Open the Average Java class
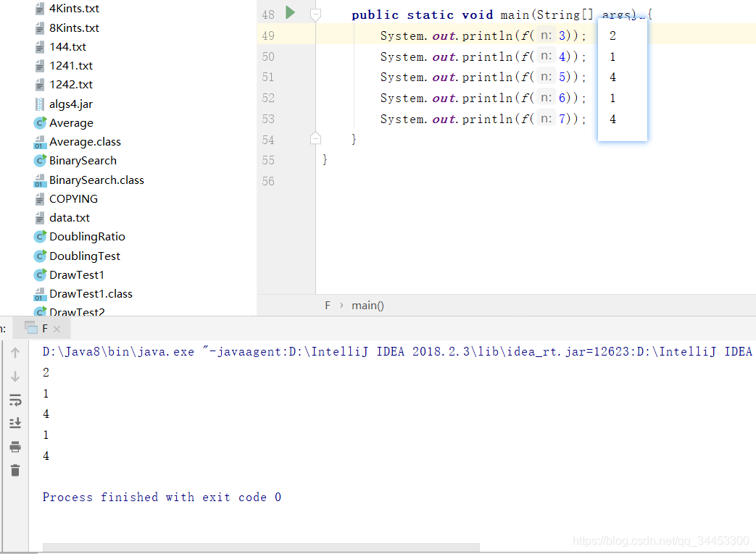The width and height of the screenshot is (756, 554). click(x=71, y=123)
